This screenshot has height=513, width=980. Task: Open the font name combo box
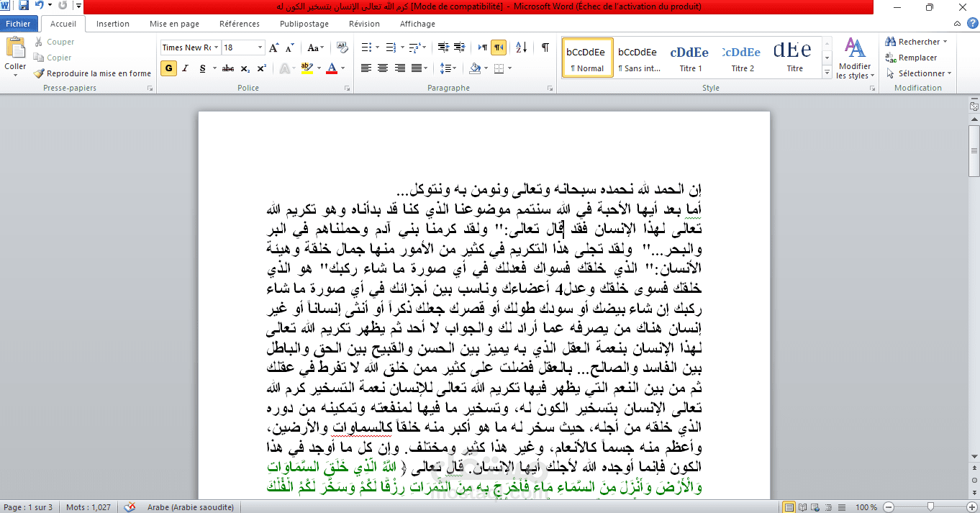point(190,47)
